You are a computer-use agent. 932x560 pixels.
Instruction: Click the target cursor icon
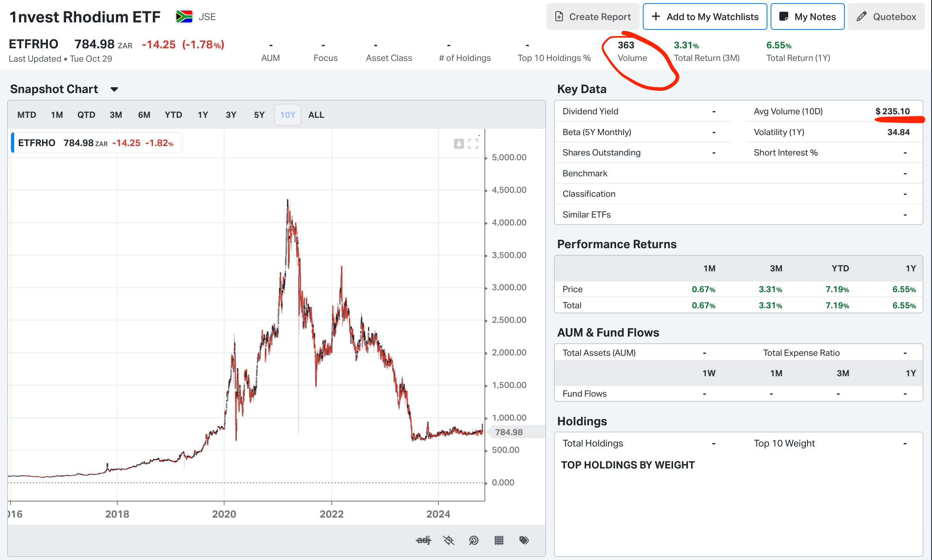tap(474, 540)
